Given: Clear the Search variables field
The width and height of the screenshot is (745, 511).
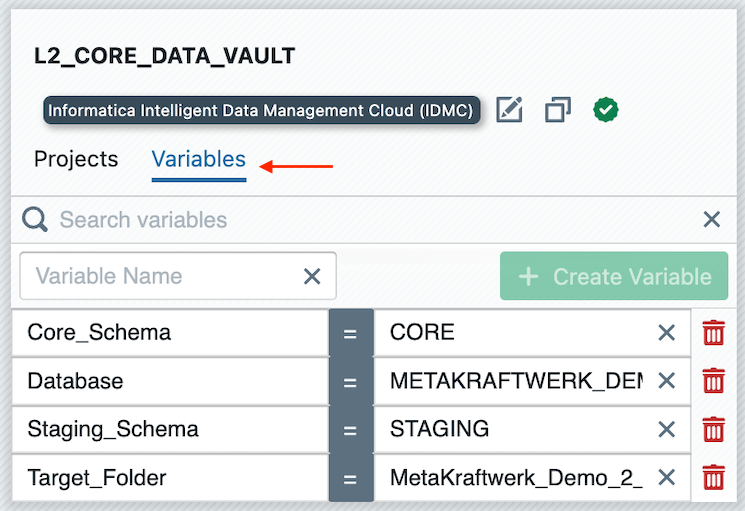Looking at the screenshot, I should [x=711, y=220].
